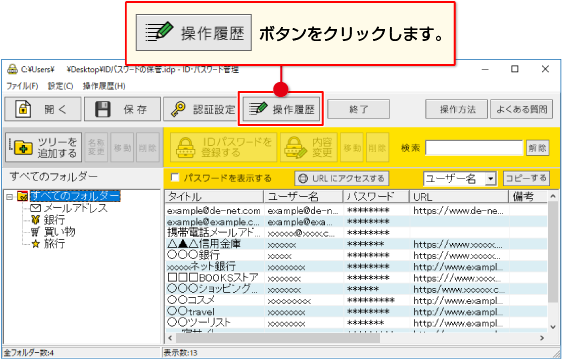Click the https://www.de-ne... URL cell
This screenshot has height=361, width=563.
[x=459, y=210]
